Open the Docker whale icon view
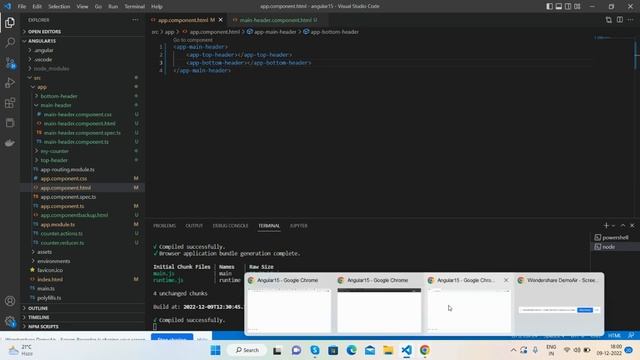The width and height of the screenshot is (640, 360). [10, 142]
